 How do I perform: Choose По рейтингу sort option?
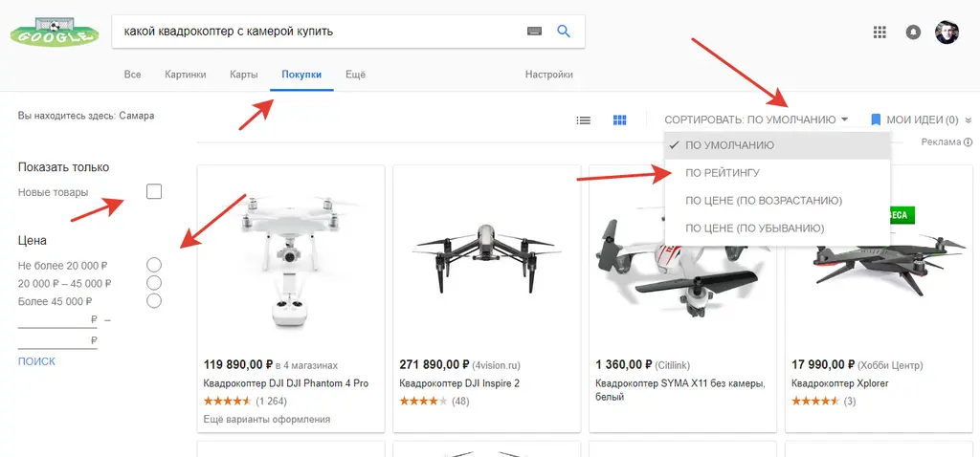[x=723, y=173]
